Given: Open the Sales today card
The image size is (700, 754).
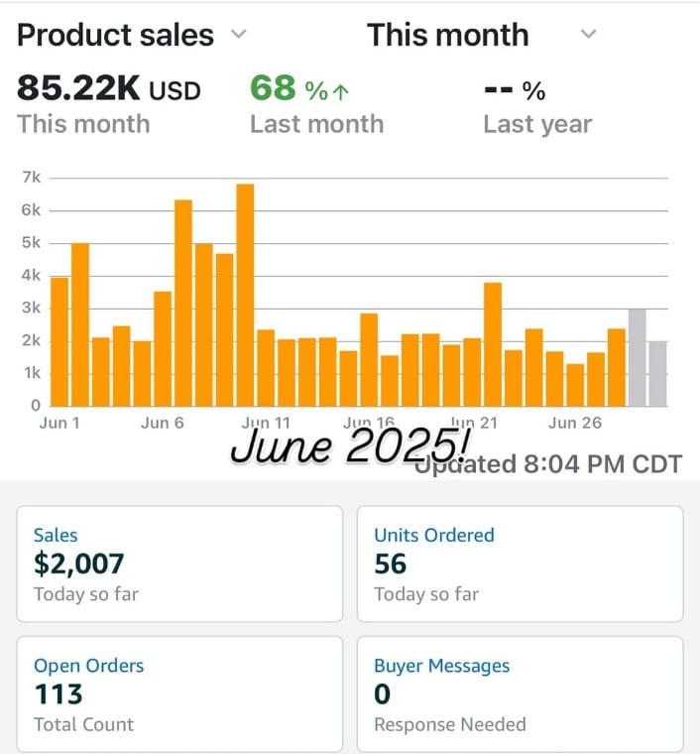Looking at the screenshot, I should coord(179,564).
